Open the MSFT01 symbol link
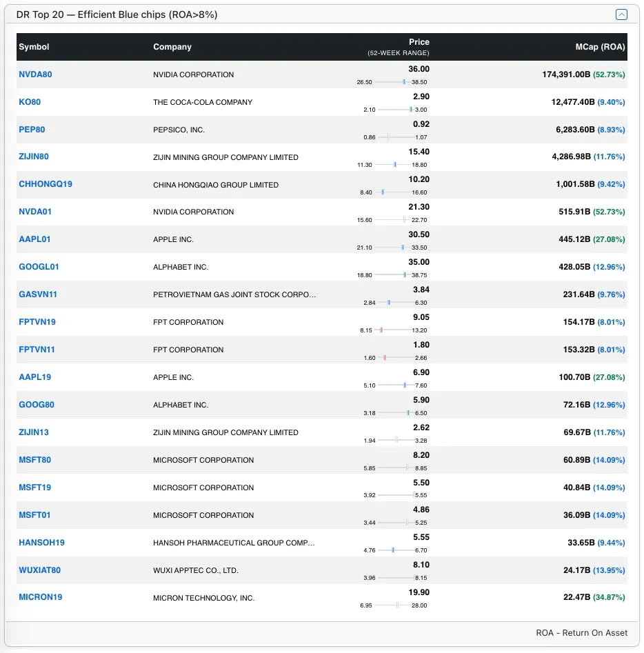Image resolution: width=644 pixels, height=653 pixels. [34, 515]
